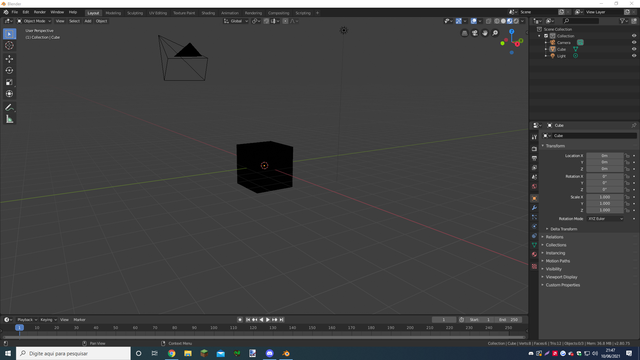Open Rotation Mode XYZ Euler dropdown
The height and width of the screenshot is (360, 640).
click(x=605, y=219)
